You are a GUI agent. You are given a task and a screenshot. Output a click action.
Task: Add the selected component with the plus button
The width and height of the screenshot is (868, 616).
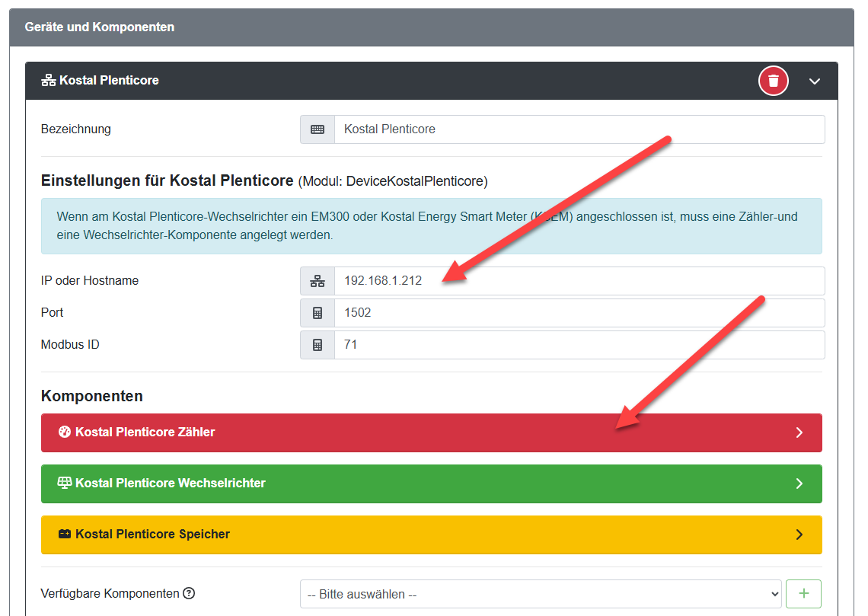point(803,594)
